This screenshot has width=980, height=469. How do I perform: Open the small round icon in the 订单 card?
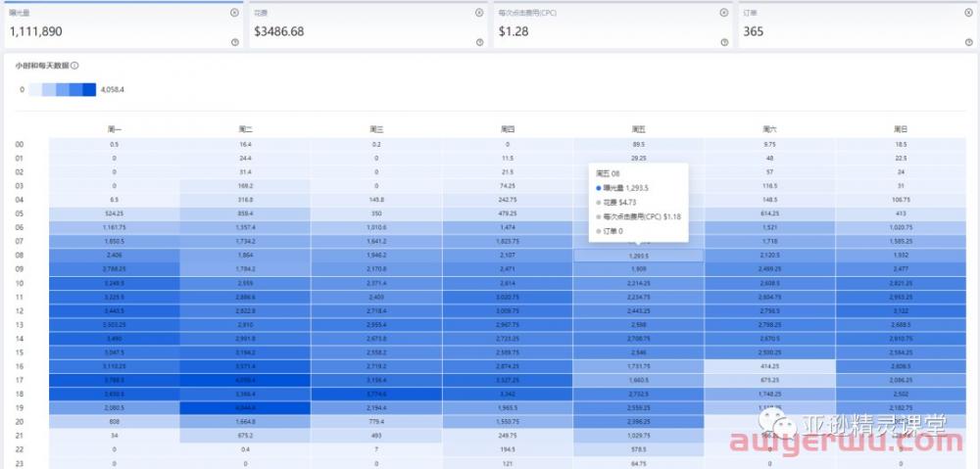[969, 42]
